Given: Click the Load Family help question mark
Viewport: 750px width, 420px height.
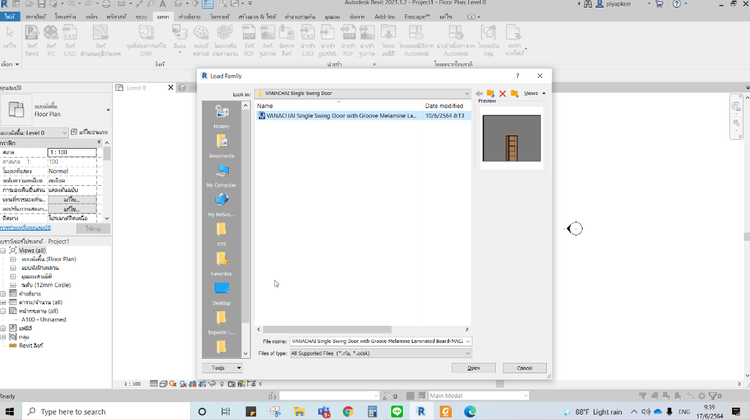Looking at the screenshot, I should coord(517,76).
